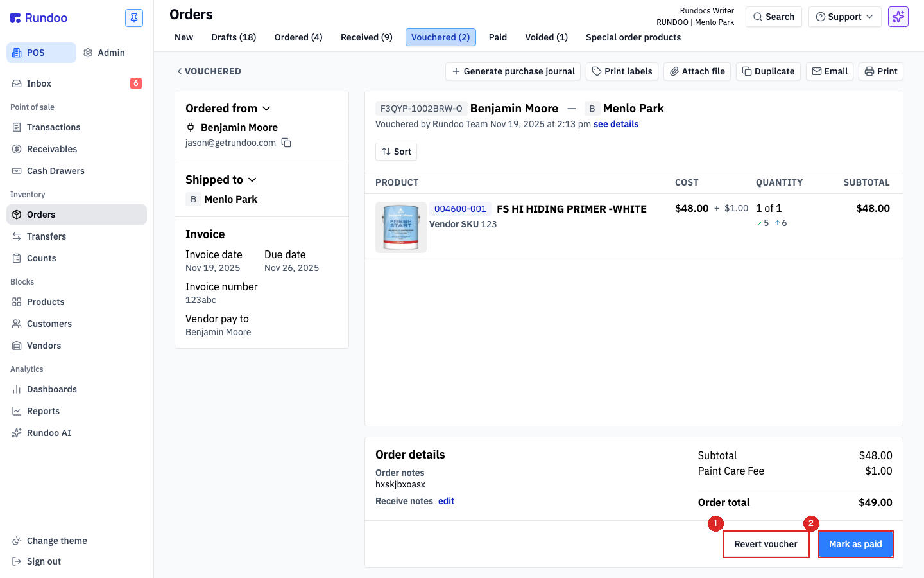Screen dimensions: 924x578
Task: Click the Paint Care Fee $1.00 amount
Action: (x=878, y=471)
